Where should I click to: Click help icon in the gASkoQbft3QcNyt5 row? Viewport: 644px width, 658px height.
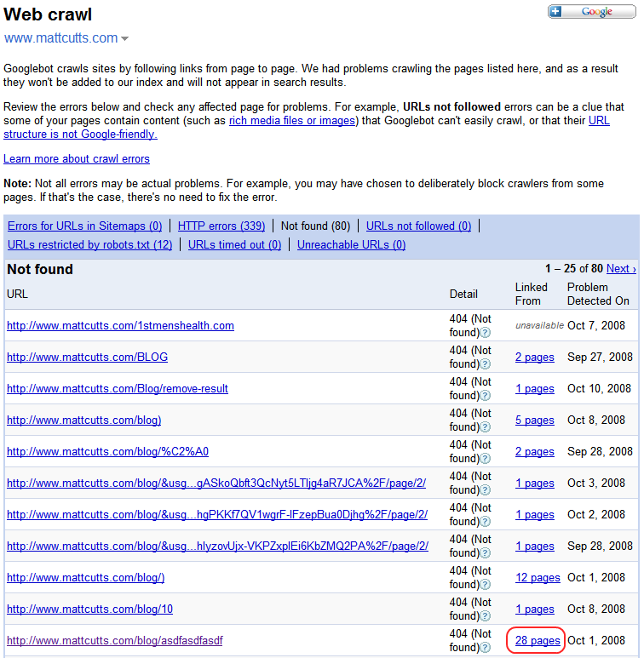pos(485,490)
